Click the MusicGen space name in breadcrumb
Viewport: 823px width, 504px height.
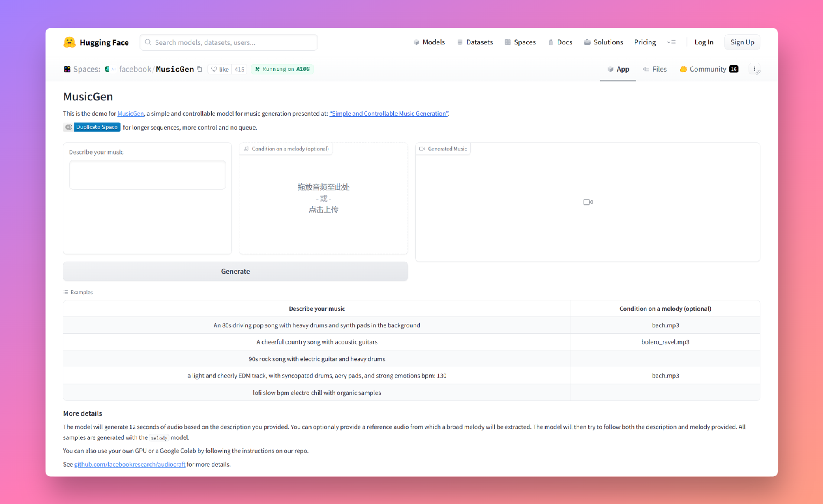point(175,69)
